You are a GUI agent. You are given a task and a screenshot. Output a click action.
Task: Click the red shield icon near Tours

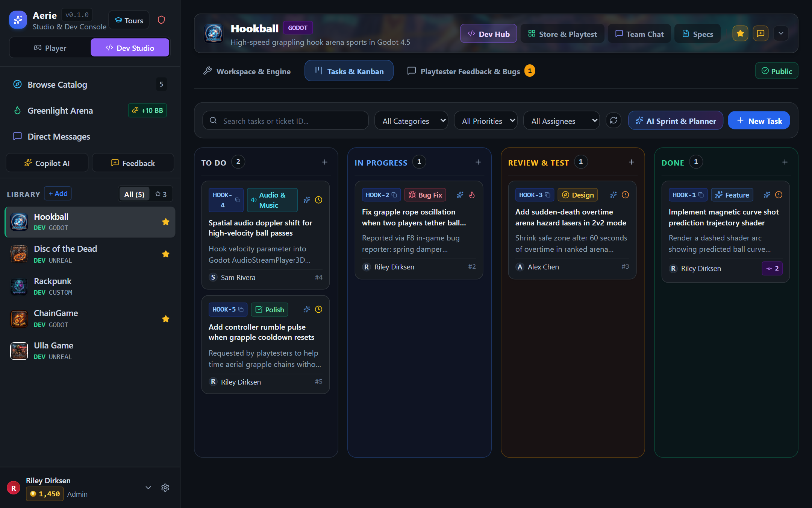click(161, 20)
